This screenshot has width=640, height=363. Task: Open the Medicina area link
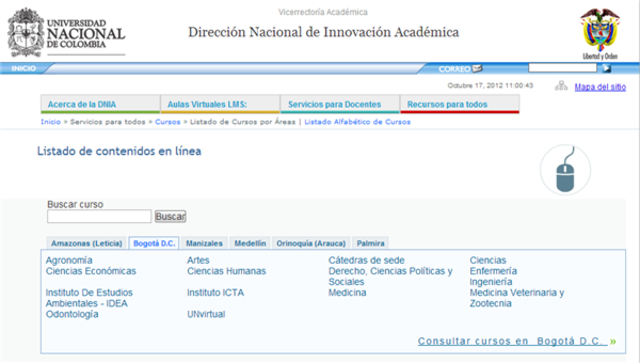point(347,293)
